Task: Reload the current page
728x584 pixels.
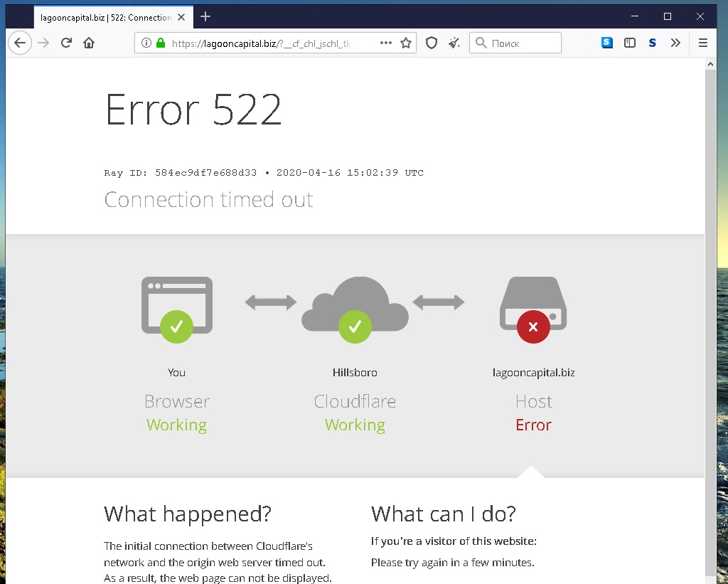Action: click(66, 43)
